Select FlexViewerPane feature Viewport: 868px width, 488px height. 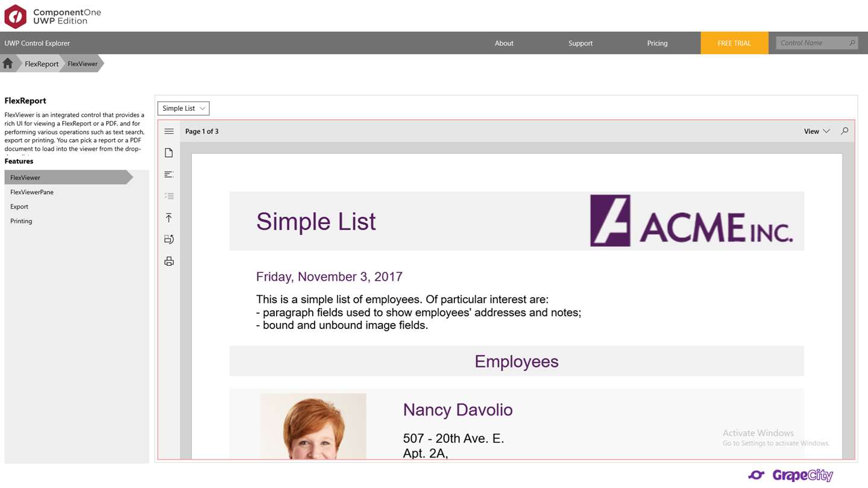point(77,192)
